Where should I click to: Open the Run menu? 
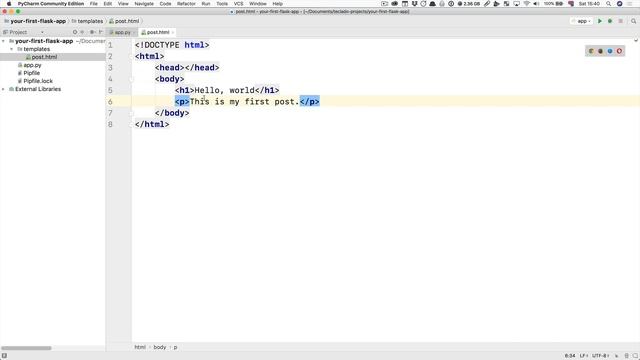[206, 4]
